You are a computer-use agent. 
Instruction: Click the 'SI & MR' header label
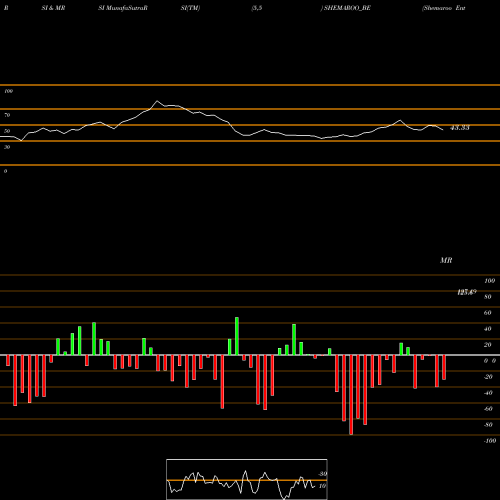tap(53, 8)
